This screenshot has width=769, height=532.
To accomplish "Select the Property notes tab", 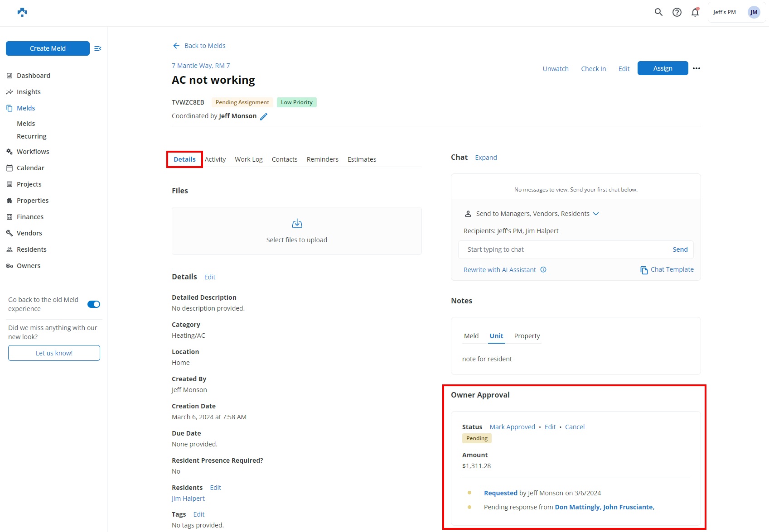I will [527, 336].
